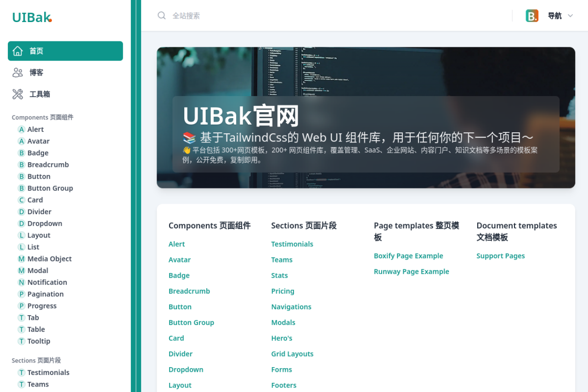Viewport: 588px width, 392px height.
Task: Click the UIBak logo in sidebar
Action: pyautogui.click(x=32, y=17)
